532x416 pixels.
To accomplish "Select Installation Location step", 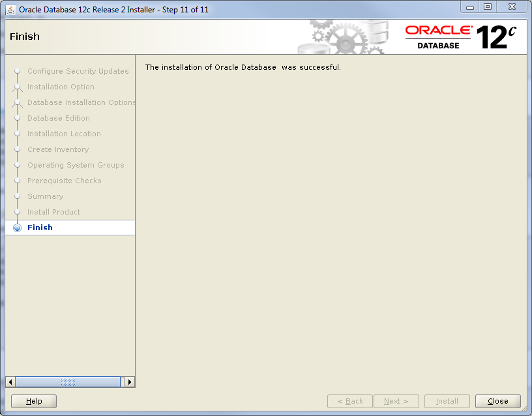I will tap(64, 134).
